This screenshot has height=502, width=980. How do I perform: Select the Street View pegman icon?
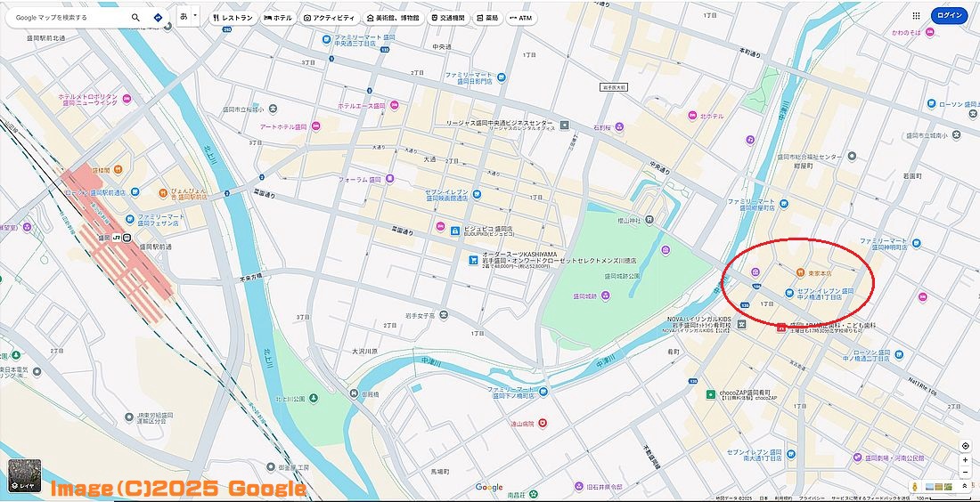point(914,486)
